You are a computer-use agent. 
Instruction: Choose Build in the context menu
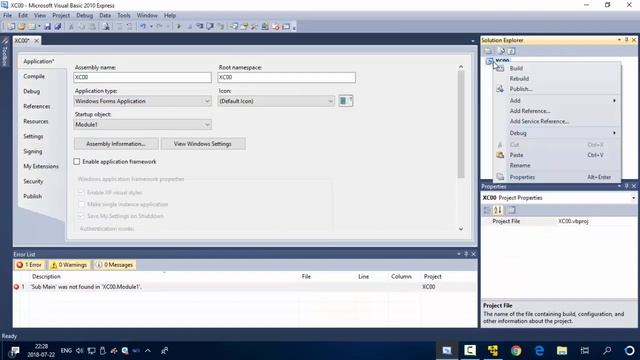pyautogui.click(x=516, y=68)
